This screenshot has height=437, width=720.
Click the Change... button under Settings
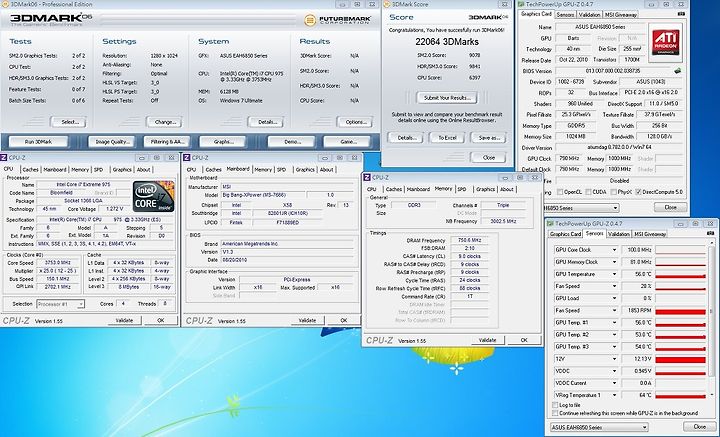[164, 122]
